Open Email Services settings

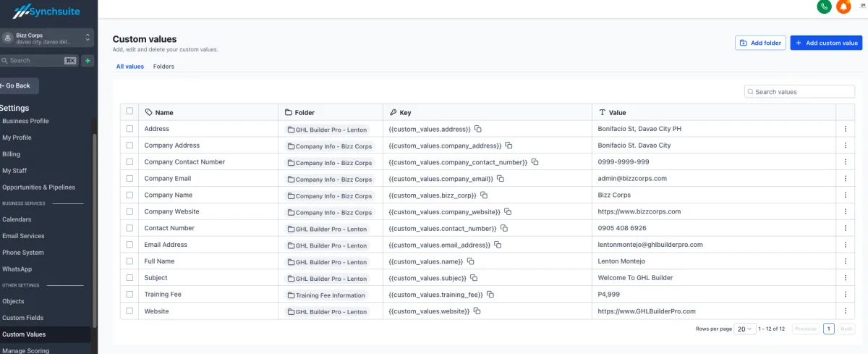click(x=23, y=236)
